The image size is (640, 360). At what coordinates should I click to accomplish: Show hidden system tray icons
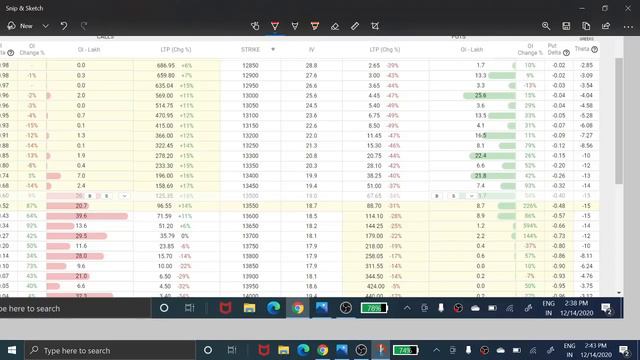436,350
